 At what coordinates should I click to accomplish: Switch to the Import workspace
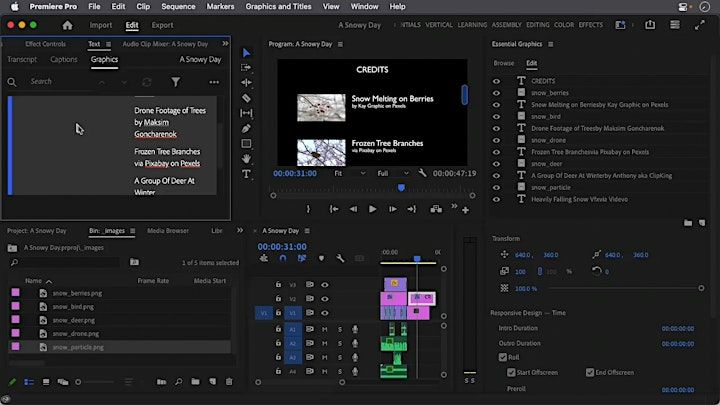(101, 25)
